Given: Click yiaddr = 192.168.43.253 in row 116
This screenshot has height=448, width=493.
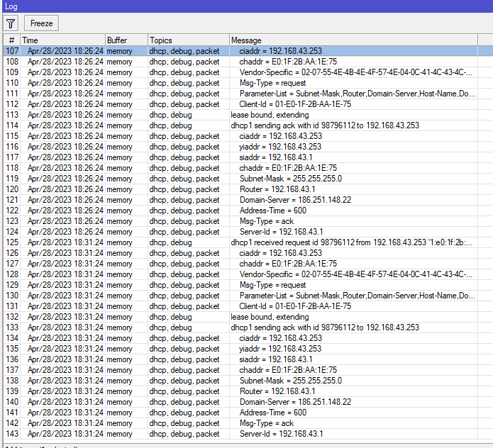Looking at the screenshot, I should coord(280,147).
